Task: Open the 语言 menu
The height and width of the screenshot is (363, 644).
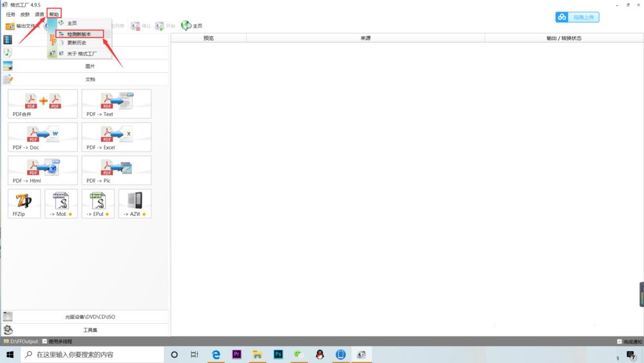Action: (39, 14)
